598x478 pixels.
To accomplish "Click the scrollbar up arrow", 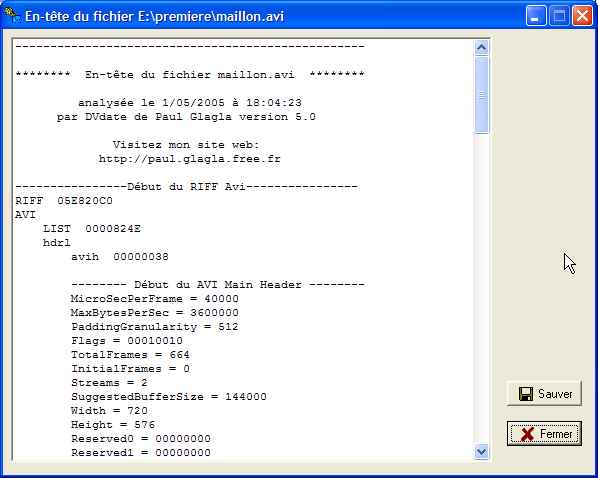I will click(481, 48).
